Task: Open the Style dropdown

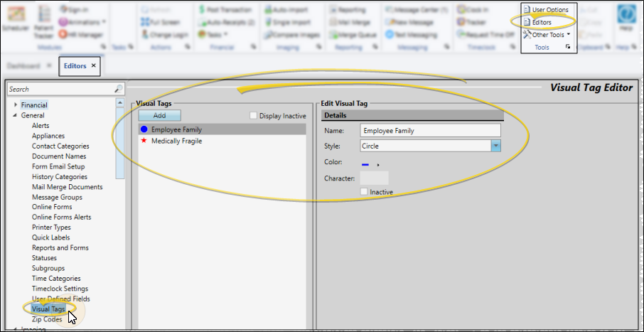Action: (496, 146)
